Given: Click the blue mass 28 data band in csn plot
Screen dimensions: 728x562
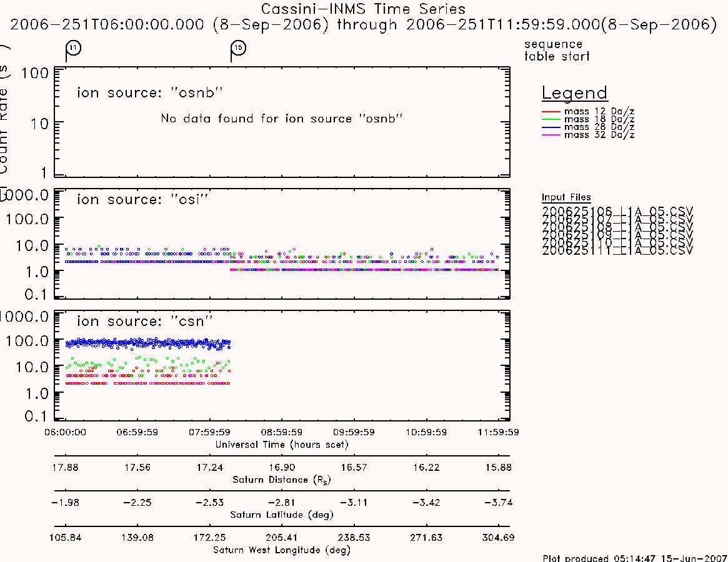Looking at the screenshot, I should (x=147, y=343).
